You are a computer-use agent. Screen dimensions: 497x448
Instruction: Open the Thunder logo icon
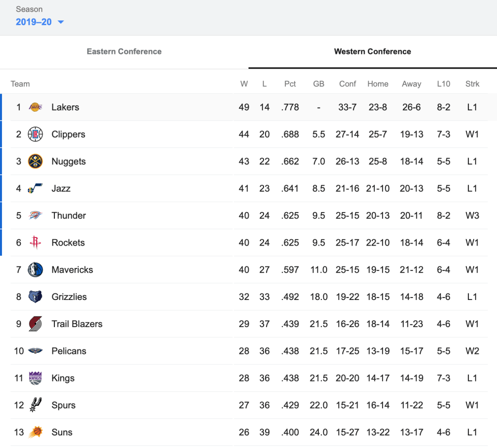[x=35, y=216]
